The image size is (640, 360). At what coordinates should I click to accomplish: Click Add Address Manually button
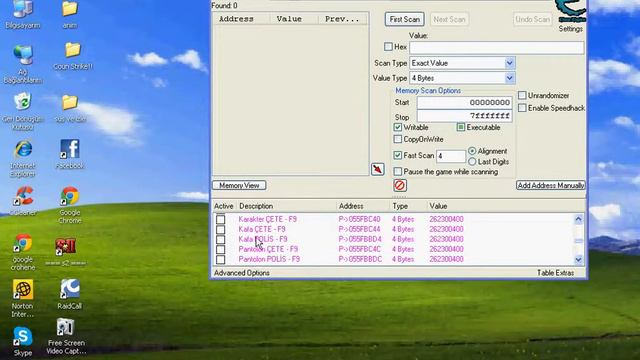[x=551, y=185]
